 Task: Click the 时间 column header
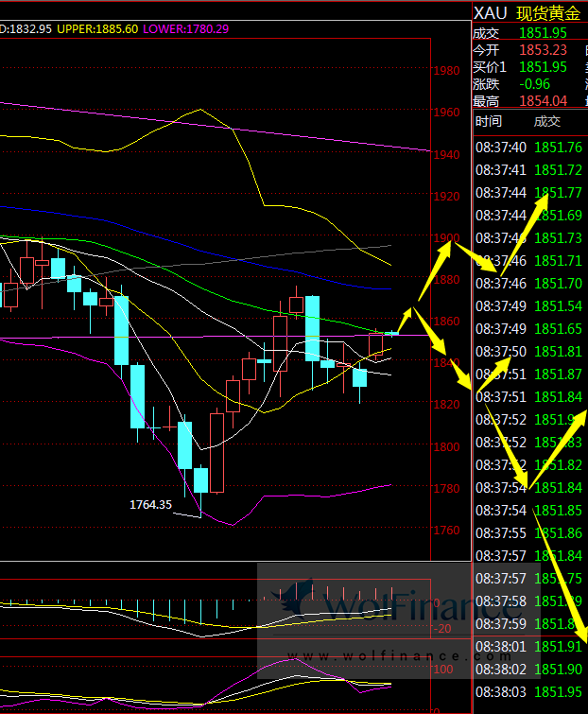point(489,121)
